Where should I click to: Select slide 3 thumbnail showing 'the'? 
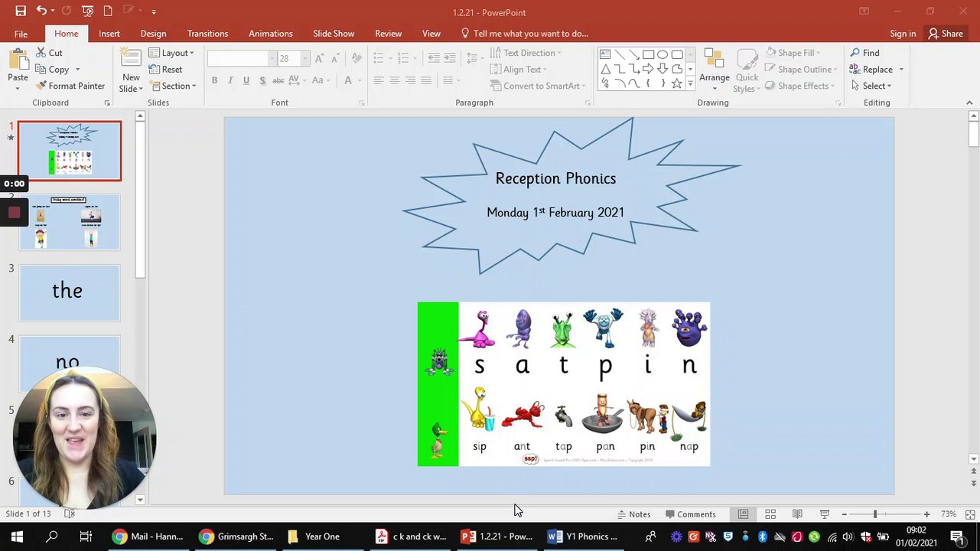[70, 293]
